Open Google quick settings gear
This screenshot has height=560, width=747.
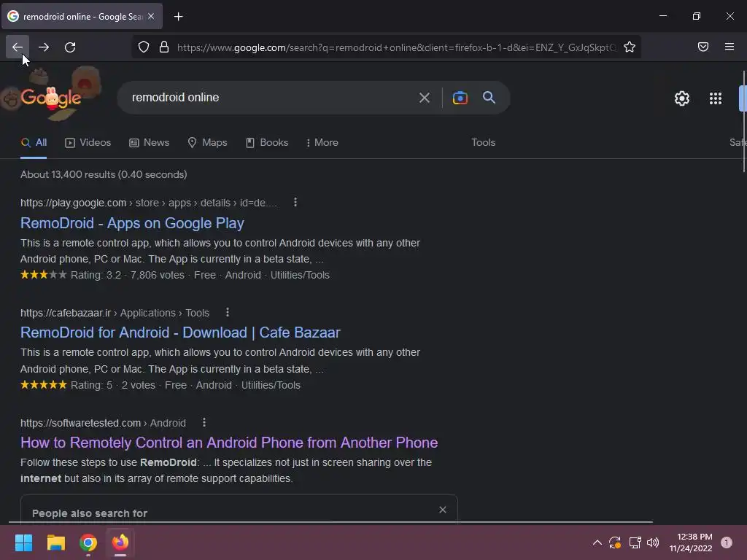coord(682,98)
